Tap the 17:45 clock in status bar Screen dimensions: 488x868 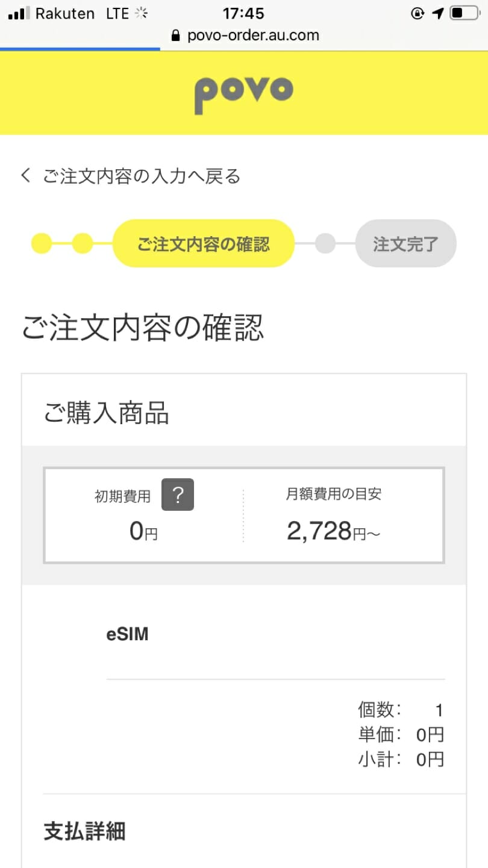click(243, 13)
